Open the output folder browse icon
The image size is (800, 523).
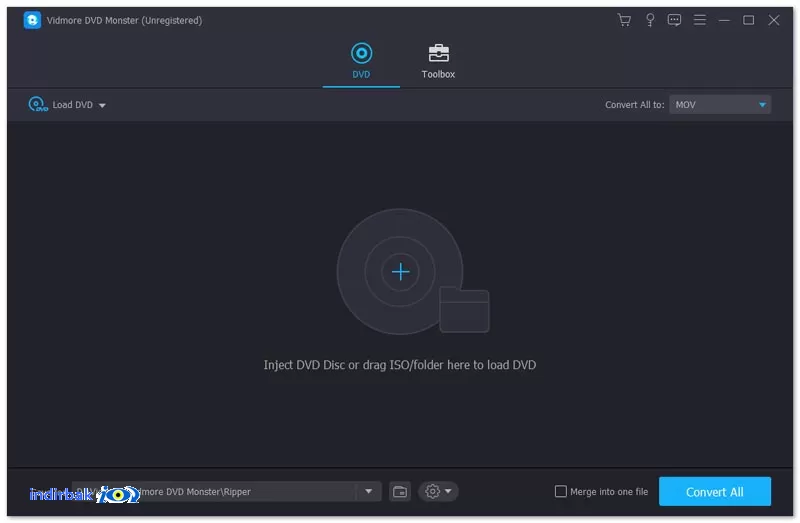click(400, 491)
